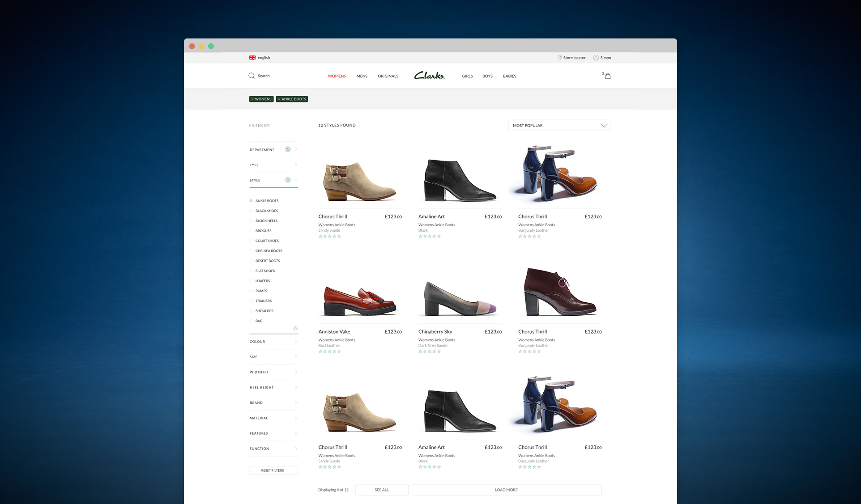Select the Loafers style option
Viewport: 861px width, 504px height.
(251, 281)
